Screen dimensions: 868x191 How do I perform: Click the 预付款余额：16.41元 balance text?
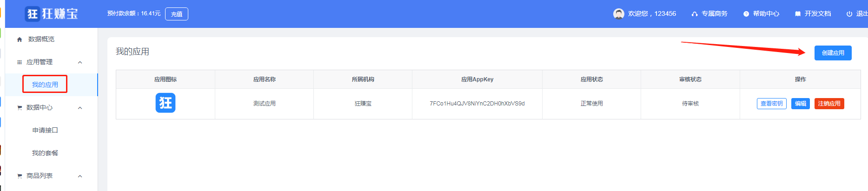[x=134, y=13]
